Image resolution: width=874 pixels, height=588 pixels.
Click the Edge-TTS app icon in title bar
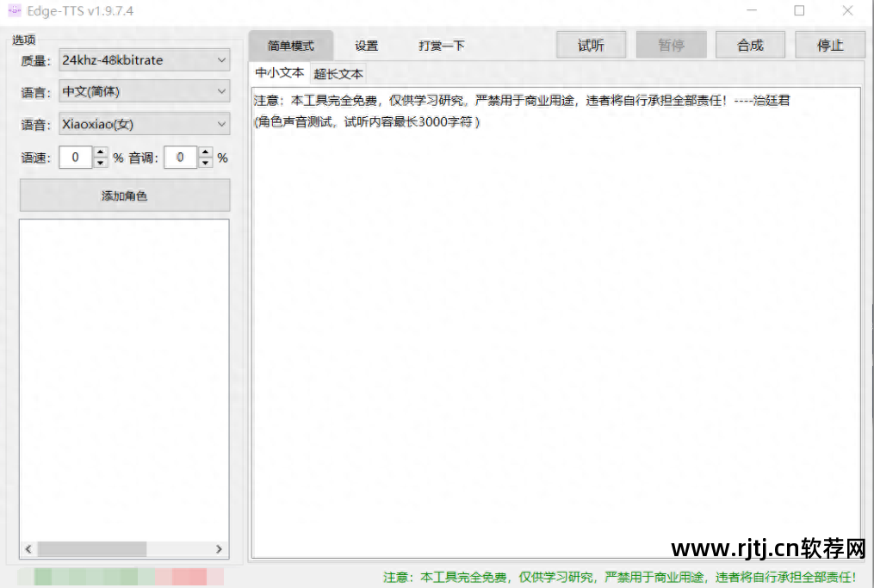click(14, 11)
